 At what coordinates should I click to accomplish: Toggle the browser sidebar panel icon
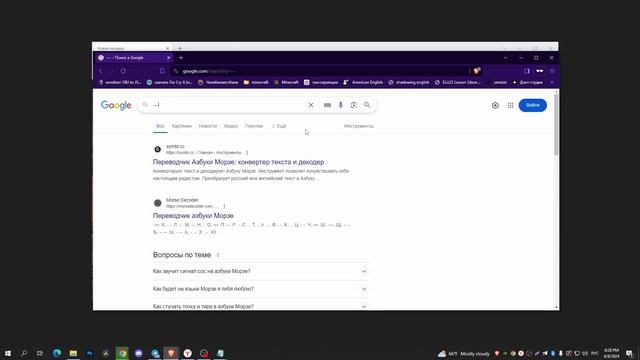(x=527, y=71)
